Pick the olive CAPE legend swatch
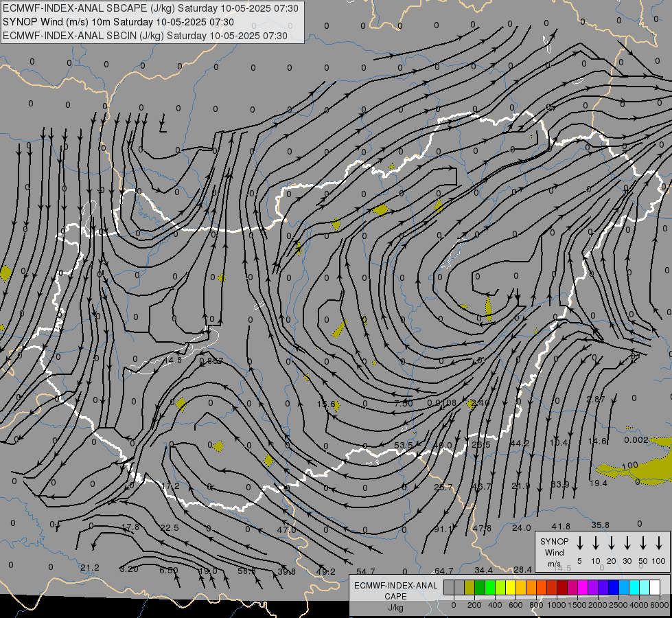672x618 pixels. (x=470, y=587)
